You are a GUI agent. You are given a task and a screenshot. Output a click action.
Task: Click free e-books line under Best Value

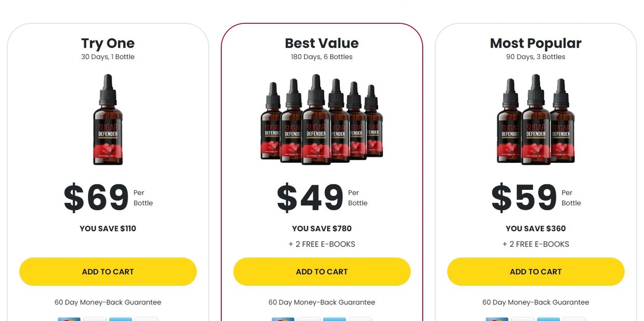click(x=322, y=244)
